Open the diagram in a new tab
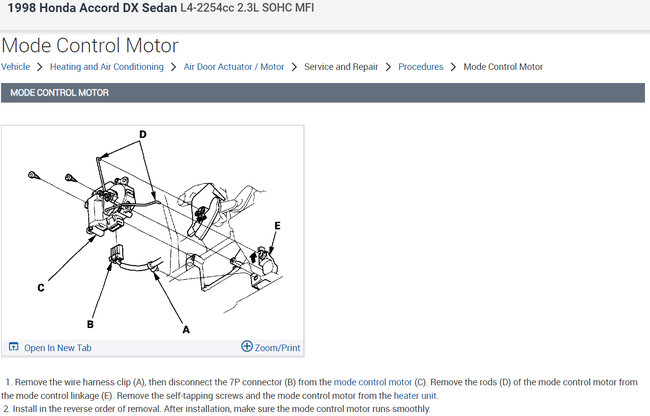The image size is (650, 416). tap(58, 348)
